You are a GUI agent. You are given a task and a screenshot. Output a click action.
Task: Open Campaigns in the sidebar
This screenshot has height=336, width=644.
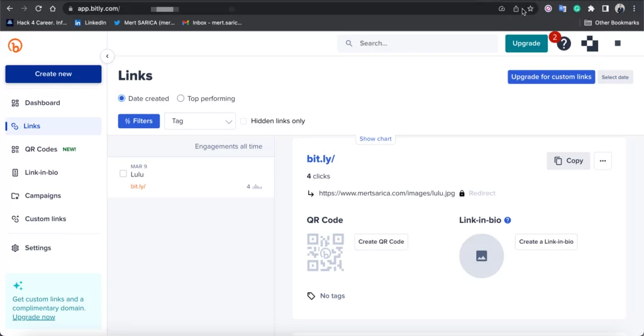(x=53, y=196)
